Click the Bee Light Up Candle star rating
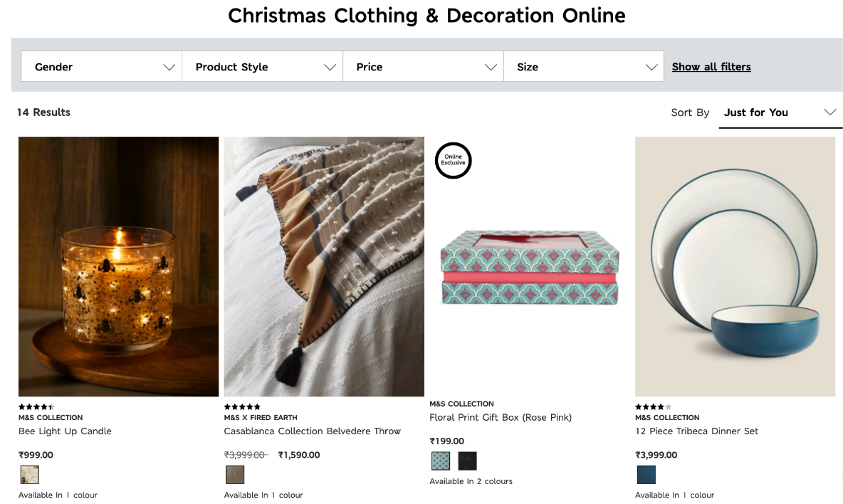This screenshot has width=843, height=504. tap(36, 407)
